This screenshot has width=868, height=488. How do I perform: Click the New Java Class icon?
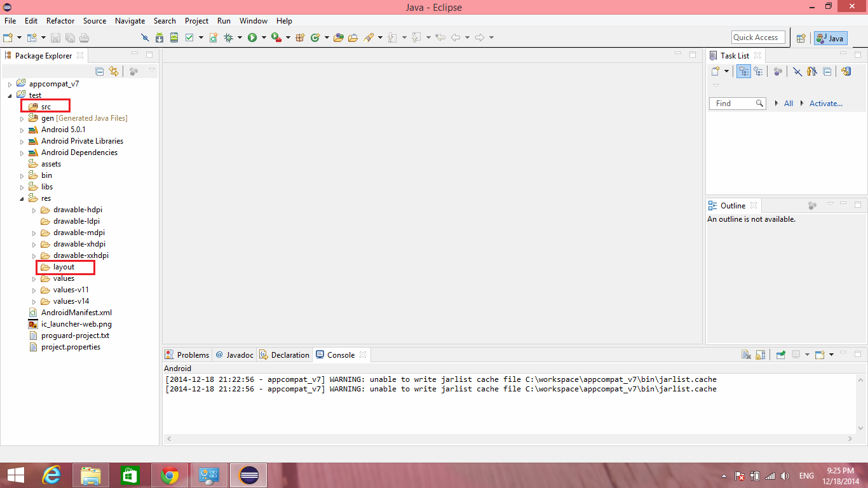(x=315, y=37)
